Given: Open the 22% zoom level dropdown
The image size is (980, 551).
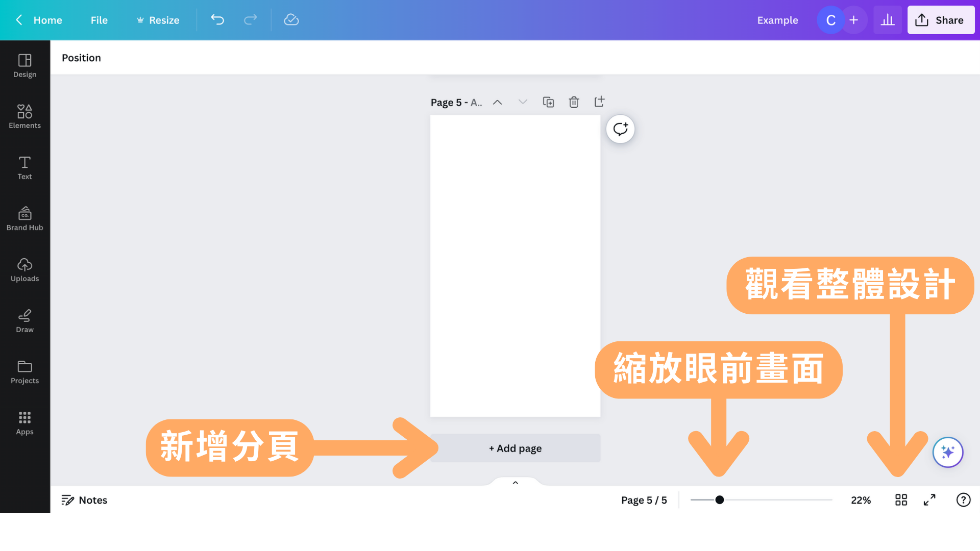Looking at the screenshot, I should coord(861,500).
